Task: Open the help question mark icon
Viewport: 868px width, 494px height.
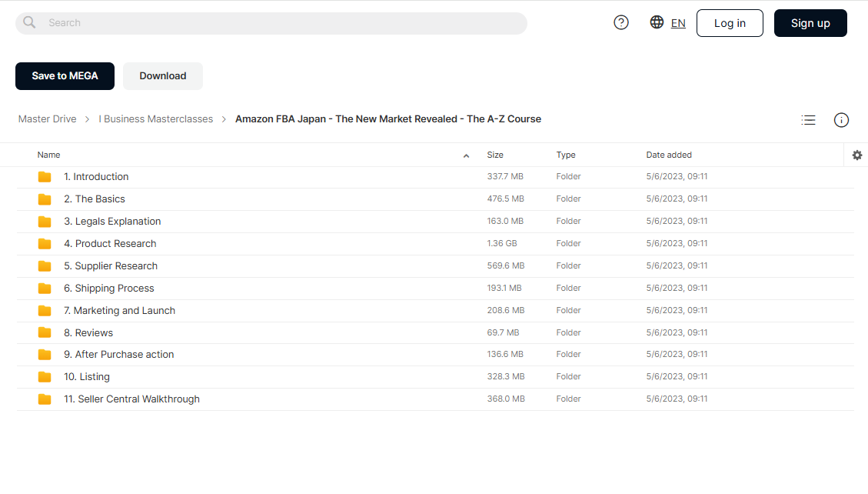Action: 621,22
